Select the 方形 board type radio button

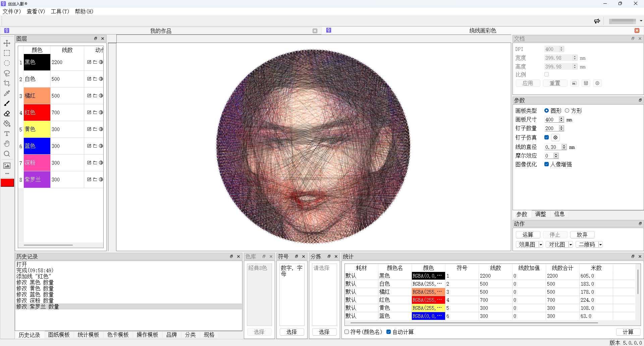(567, 111)
